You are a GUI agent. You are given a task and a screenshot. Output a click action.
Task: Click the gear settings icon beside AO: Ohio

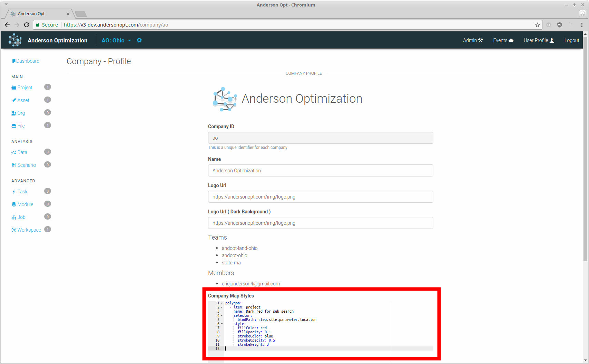pyautogui.click(x=139, y=40)
